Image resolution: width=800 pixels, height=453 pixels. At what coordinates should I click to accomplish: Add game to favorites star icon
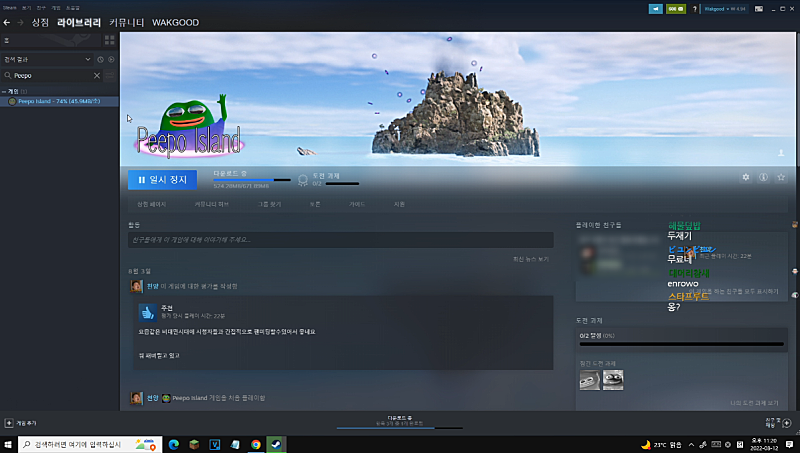[781, 177]
